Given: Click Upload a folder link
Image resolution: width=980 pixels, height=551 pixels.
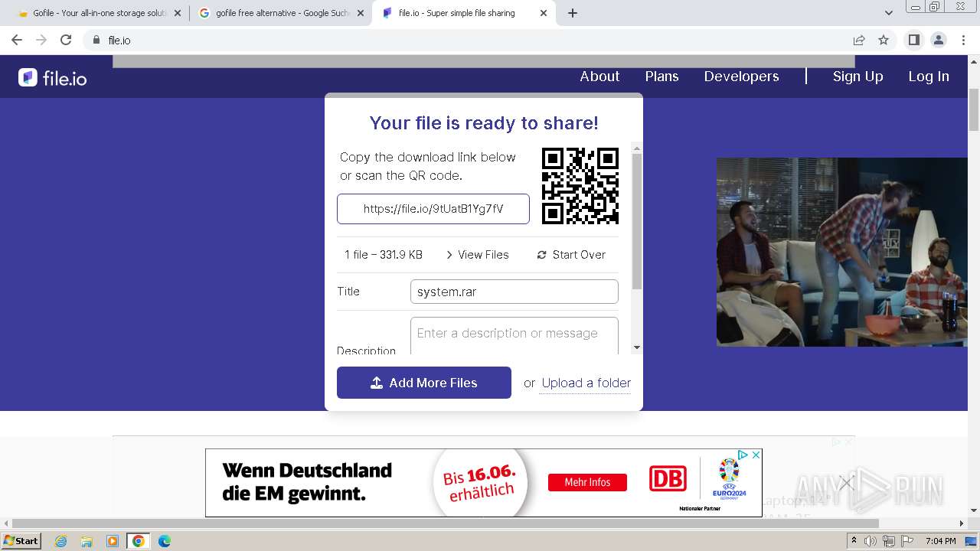Looking at the screenshot, I should [586, 383].
